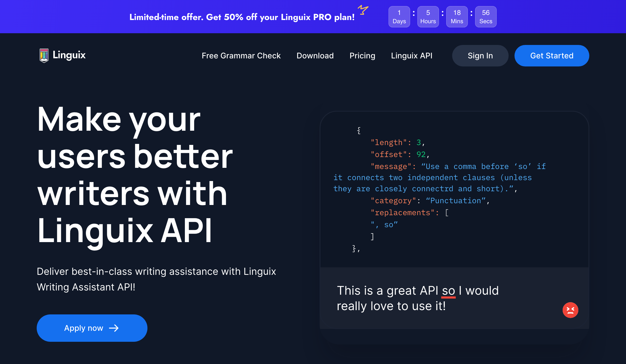Click the Mins countdown box
The width and height of the screenshot is (626, 364).
[457, 17]
